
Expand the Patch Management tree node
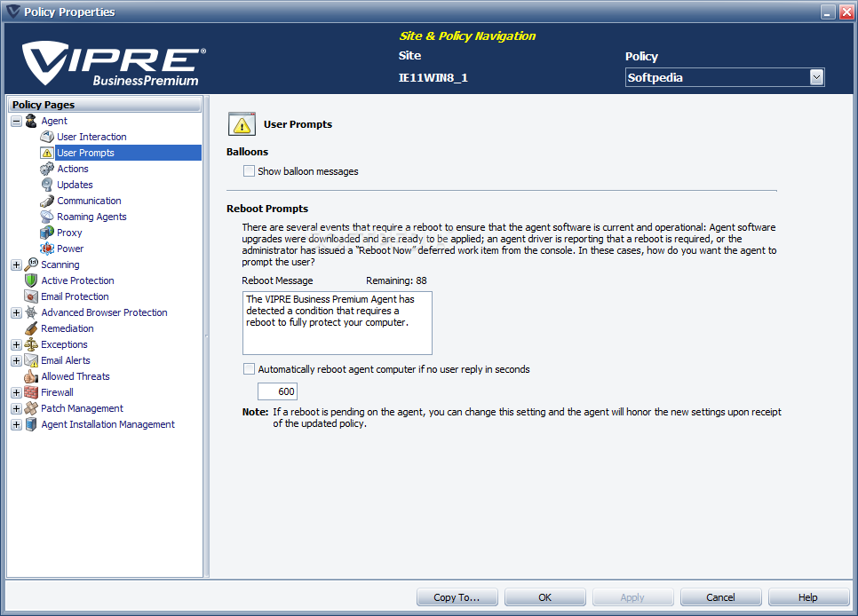(x=16, y=408)
